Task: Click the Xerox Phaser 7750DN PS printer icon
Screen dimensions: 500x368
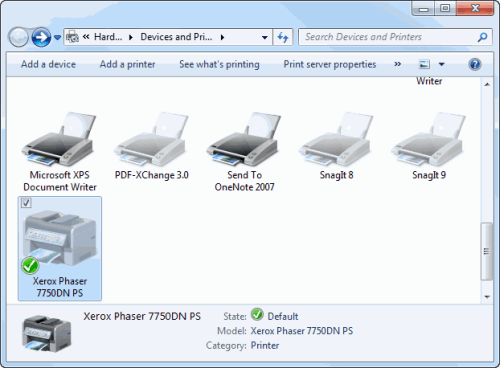Action: (60, 238)
